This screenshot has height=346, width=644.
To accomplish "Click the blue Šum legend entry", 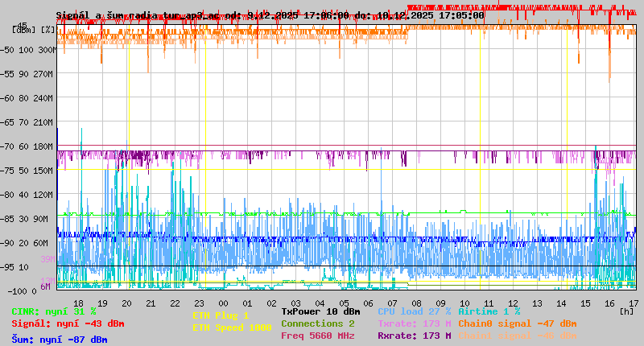I will tap(59, 340).
